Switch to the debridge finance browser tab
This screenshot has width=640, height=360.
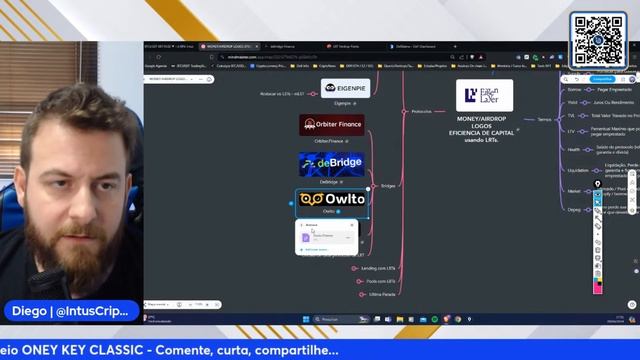tap(282, 47)
